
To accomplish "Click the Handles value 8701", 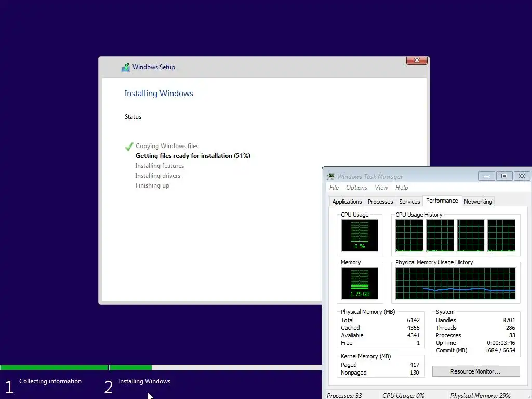I will (x=509, y=320).
